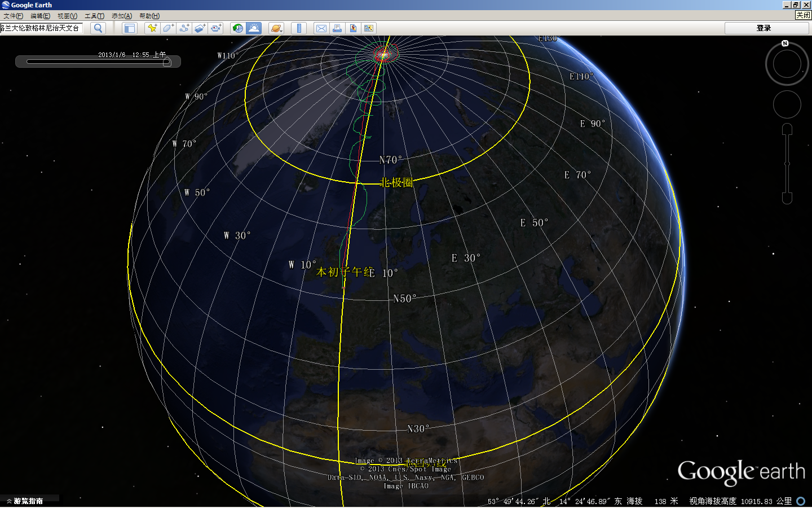
Task: Click the move joystick circle
Action: tap(787, 105)
